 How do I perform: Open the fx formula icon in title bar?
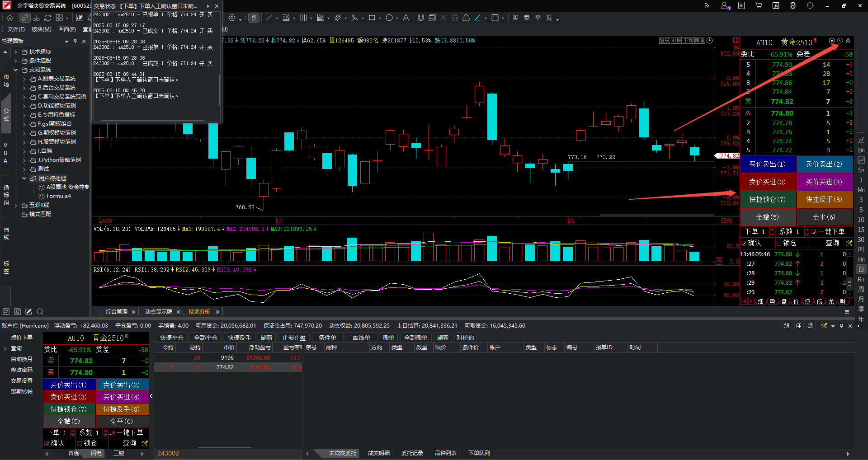pos(776,5)
